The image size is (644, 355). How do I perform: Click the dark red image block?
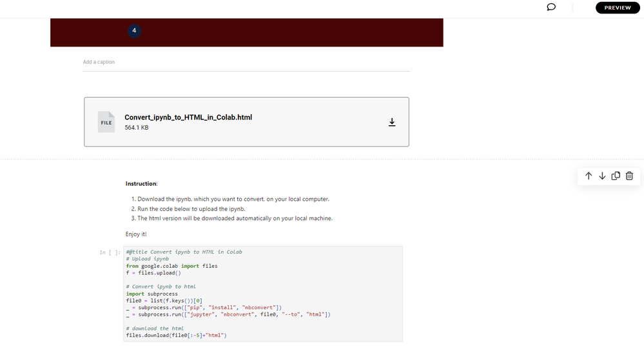(290, 33)
